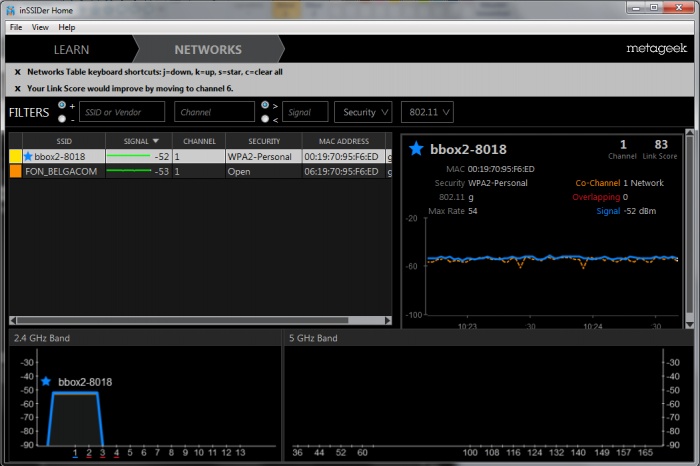700x466 pixels.
Task: Click the SSID or Vendor filter field
Action: [122, 112]
